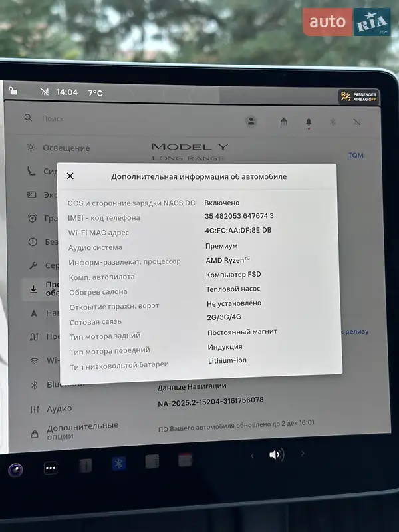Tap the lock icon in status bar

(x=13, y=91)
